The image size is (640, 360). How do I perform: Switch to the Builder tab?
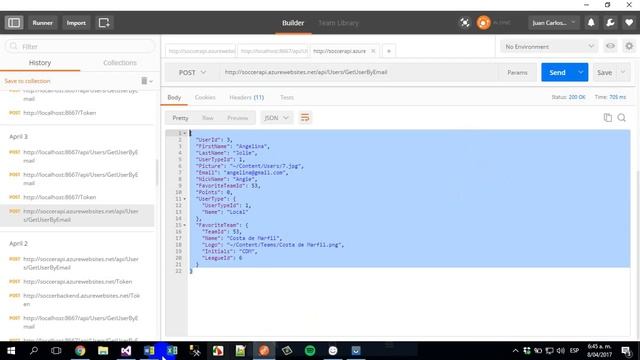[293, 23]
